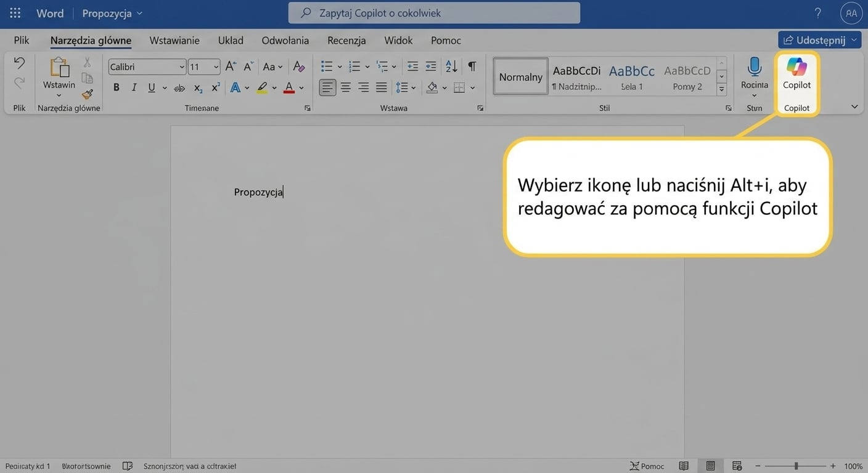Click the Wstawin paste clipboard icon
The image size is (868, 473).
[x=59, y=67]
